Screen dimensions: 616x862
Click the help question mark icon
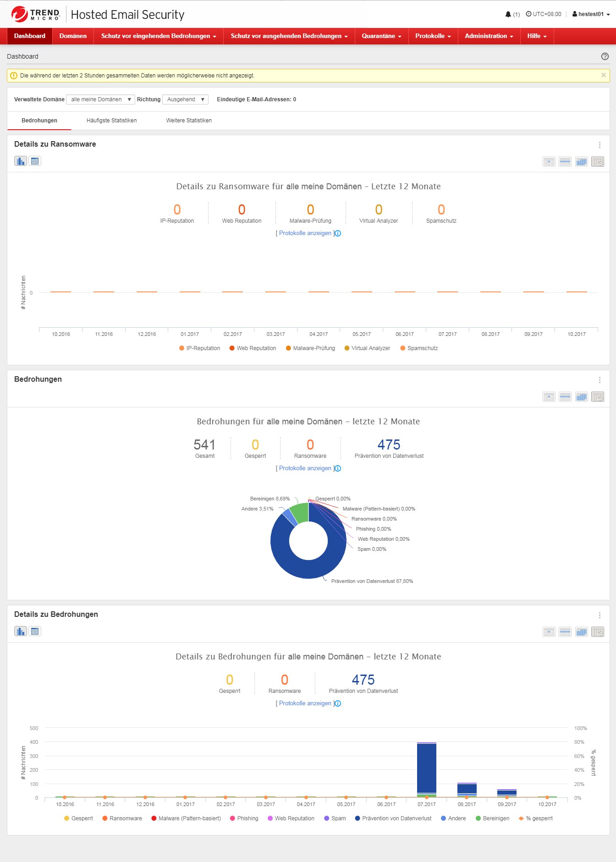605,56
